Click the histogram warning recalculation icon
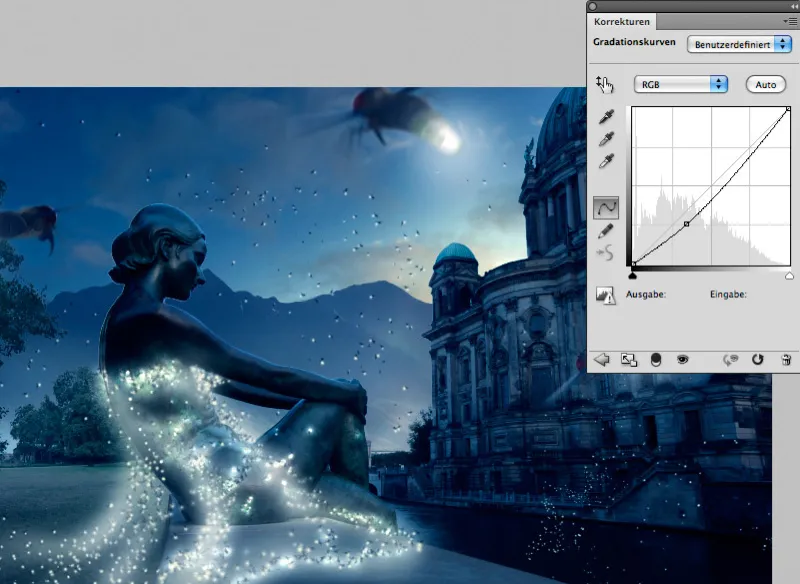 (606, 295)
